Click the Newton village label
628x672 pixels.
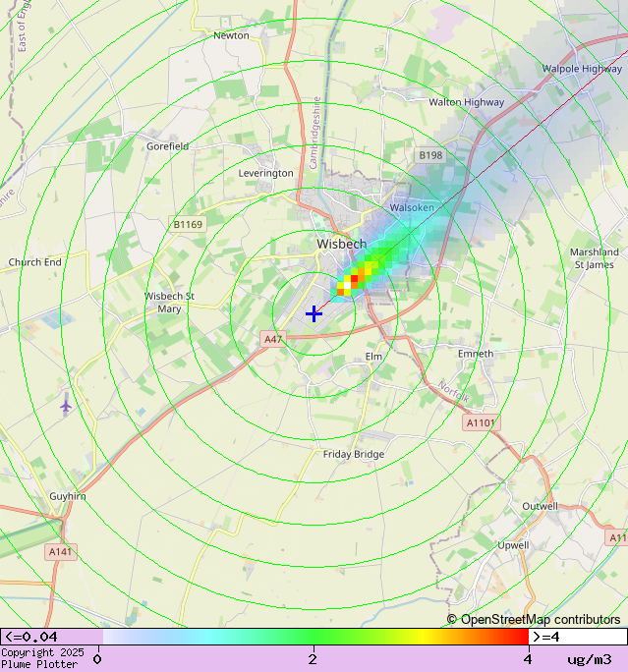pyautogui.click(x=231, y=35)
